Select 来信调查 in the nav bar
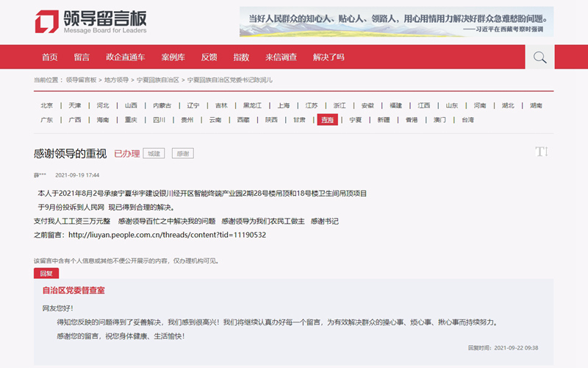Image resolution: width=588 pixels, height=368 pixels. click(281, 57)
